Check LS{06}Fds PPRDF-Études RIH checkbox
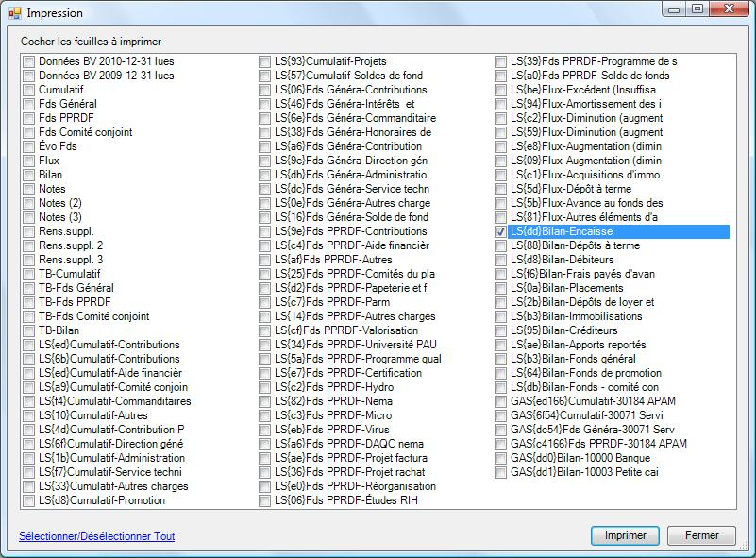Viewport: 756px width, 558px height. (x=265, y=500)
